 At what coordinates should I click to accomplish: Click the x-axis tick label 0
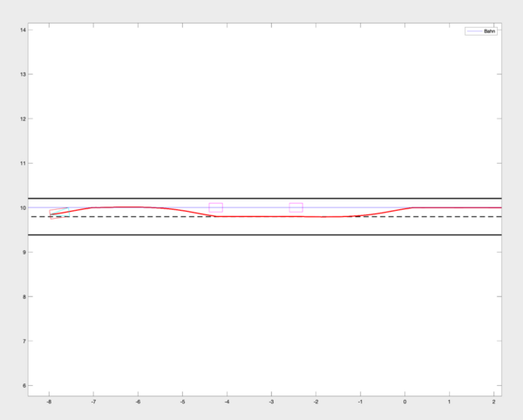click(404, 403)
